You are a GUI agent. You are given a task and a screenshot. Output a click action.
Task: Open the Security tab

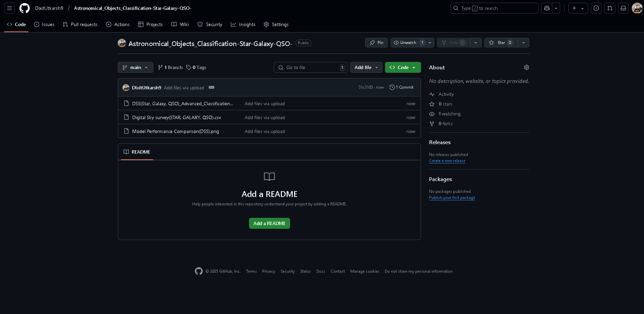(x=210, y=24)
